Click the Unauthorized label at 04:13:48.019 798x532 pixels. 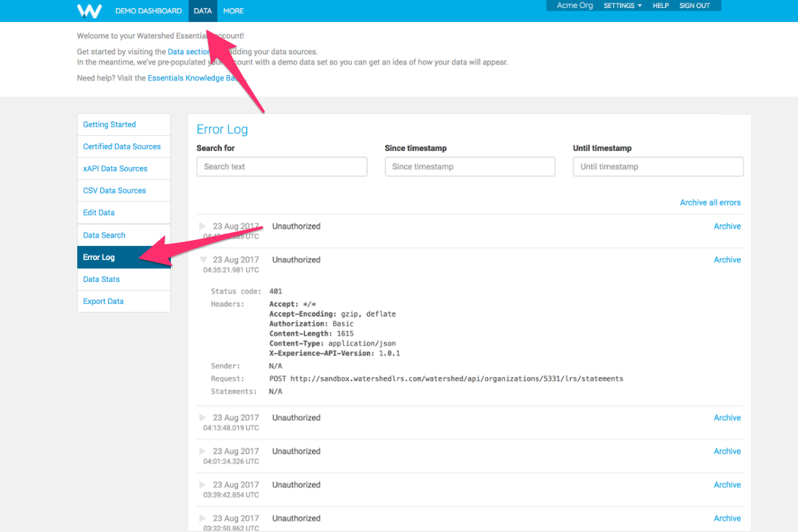296,418
